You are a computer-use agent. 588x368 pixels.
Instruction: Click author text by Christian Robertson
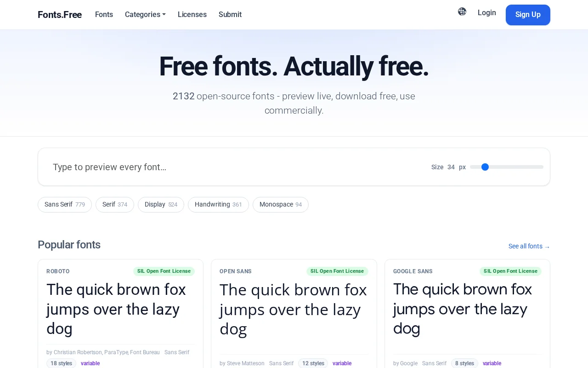(x=103, y=352)
